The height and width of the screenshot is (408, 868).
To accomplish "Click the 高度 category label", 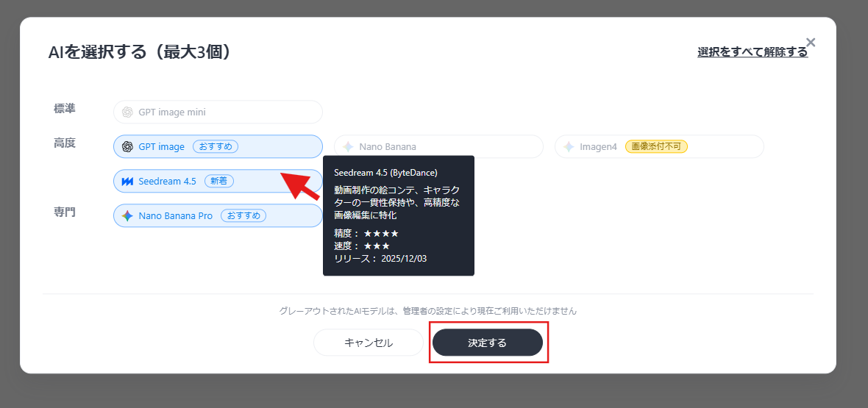I will [65, 143].
